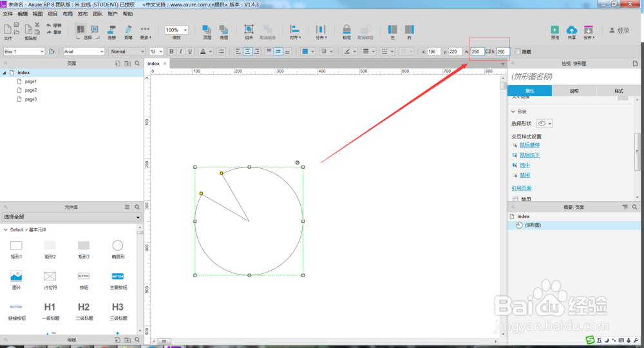Click the add folder icon in pages panel
This screenshot has height=348, width=644.
click(128, 63)
